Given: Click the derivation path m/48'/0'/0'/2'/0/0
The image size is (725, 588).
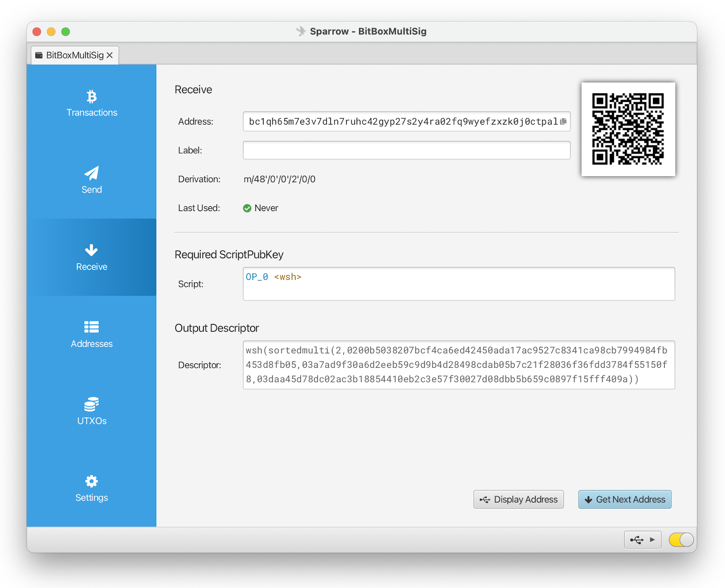Looking at the screenshot, I should point(280,179).
